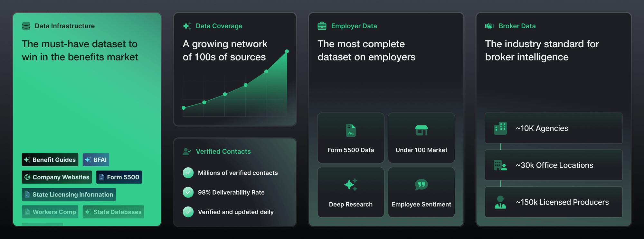The height and width of the screenshot is (239, 644).
Task: Select the Company Websites tag
Action: [57, 177]
